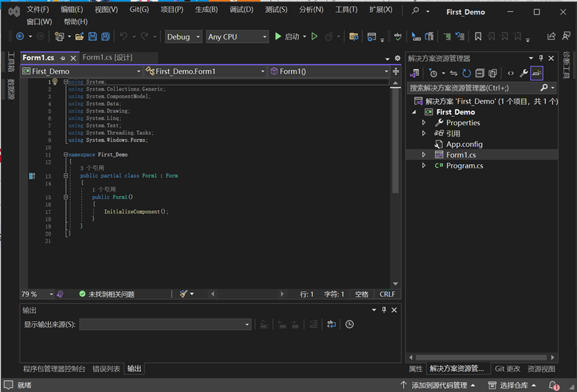Viewport: 577px width, 392px height.
Task: Click the search magnifier in the menu bar
Action: point(416,10)
